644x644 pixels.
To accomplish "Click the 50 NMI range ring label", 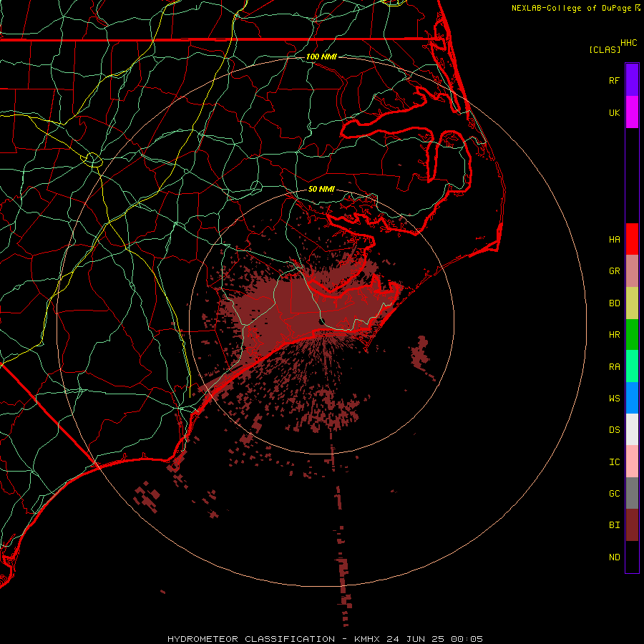I will click(x=321, y=189).
